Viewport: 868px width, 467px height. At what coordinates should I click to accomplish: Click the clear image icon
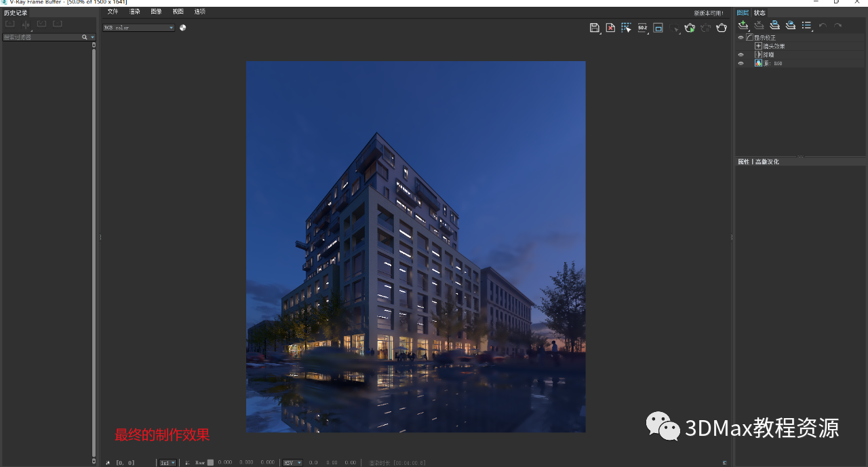coord(610,28)
